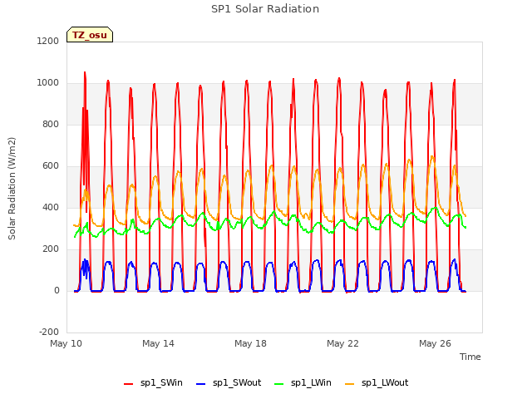Click the 1000 y-axis tick label
The width and height of the screenshot is (532, 399).
click(x=48, y=83)
